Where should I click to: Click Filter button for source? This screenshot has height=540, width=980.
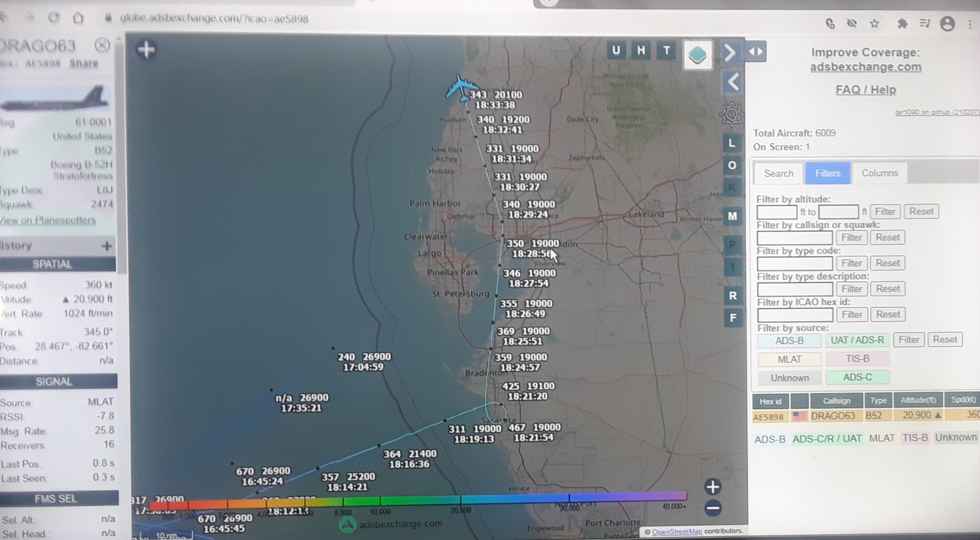tap(909, 340)
